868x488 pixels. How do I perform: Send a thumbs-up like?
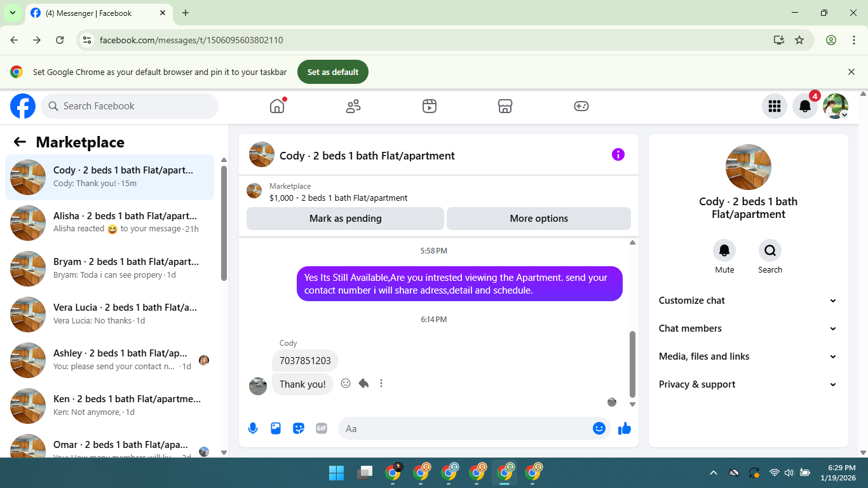coord(625,428)
